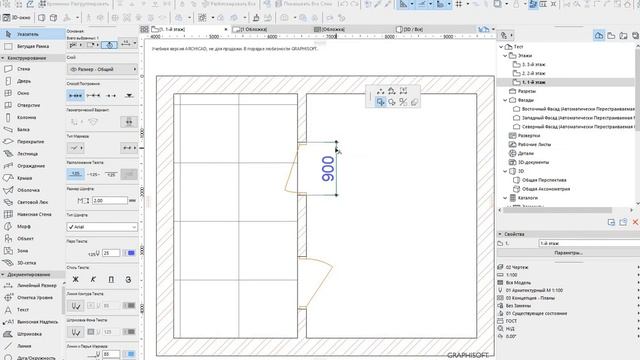640x360 pixels.
Task: Toggle strikethrough (З) text style
Action: [128, 280]
